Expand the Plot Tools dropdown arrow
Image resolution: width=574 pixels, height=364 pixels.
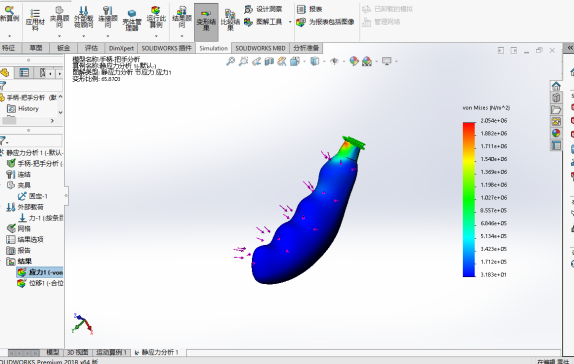click(290, 22)
